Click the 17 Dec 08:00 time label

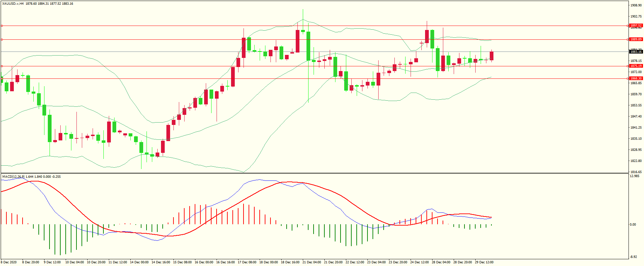247,262
